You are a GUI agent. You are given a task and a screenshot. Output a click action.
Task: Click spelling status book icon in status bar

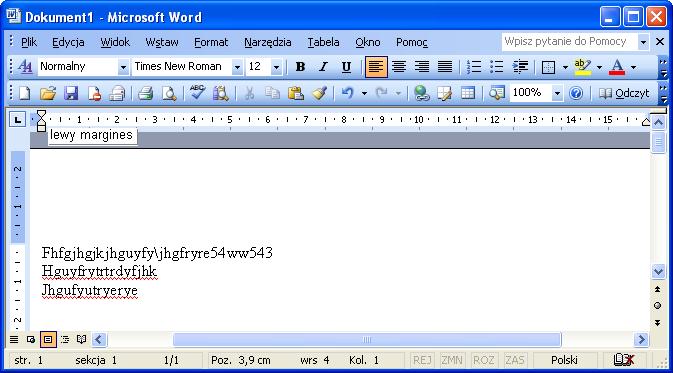tap(624, 360)
